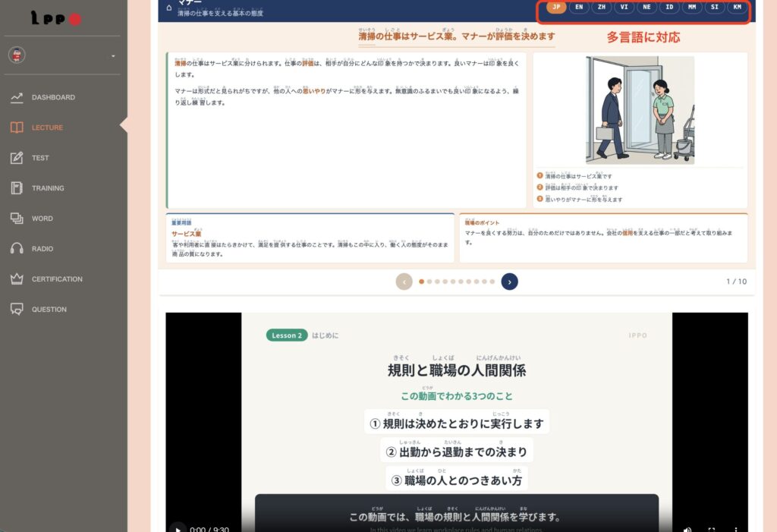777x532 pixels.
Task: Open the TEST section via its pencil icon
Action: (x=17, y=158)
